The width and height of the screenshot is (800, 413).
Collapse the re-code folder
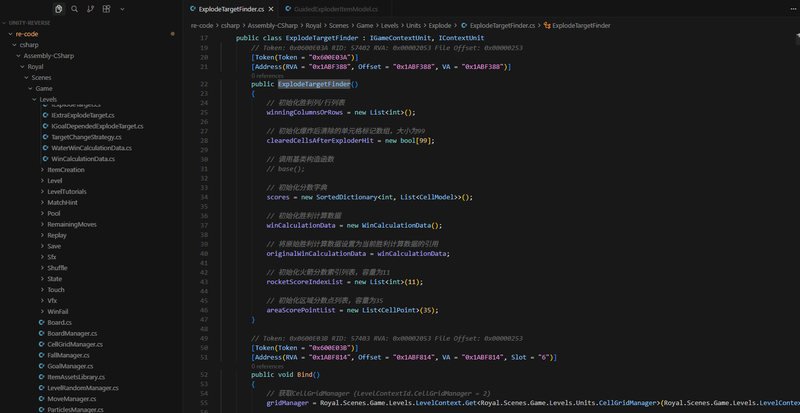click(27, 33)
